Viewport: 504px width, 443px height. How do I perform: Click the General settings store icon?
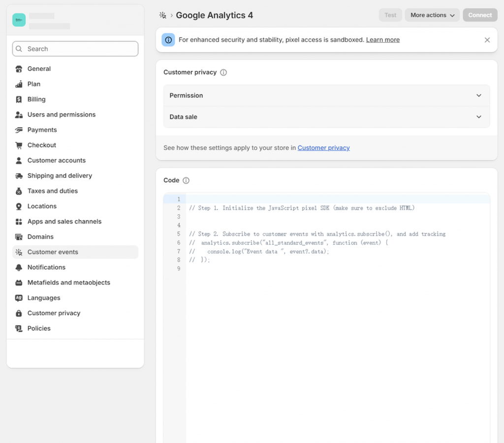pos(19,69)
